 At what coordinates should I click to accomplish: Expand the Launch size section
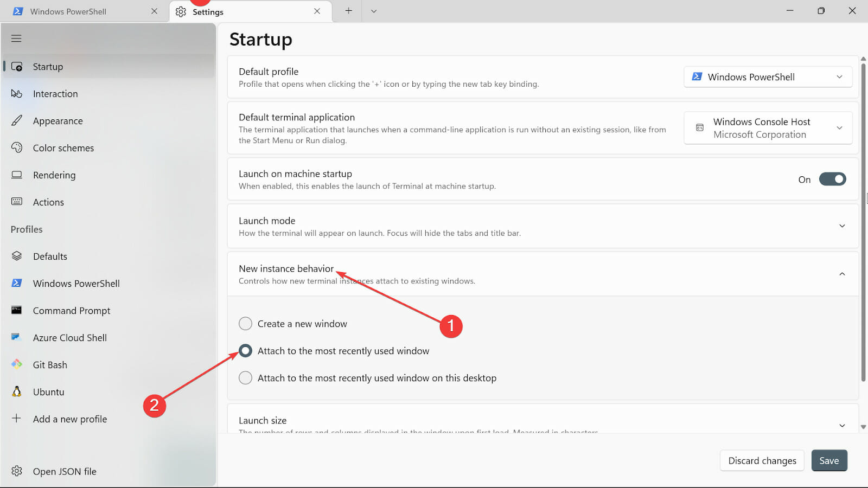(x=842, y=426)
